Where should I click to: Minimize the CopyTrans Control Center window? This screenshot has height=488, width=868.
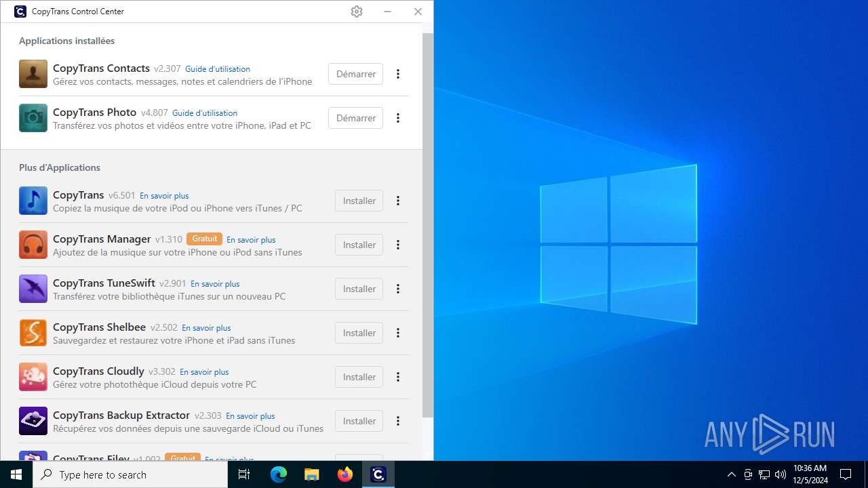387,12
